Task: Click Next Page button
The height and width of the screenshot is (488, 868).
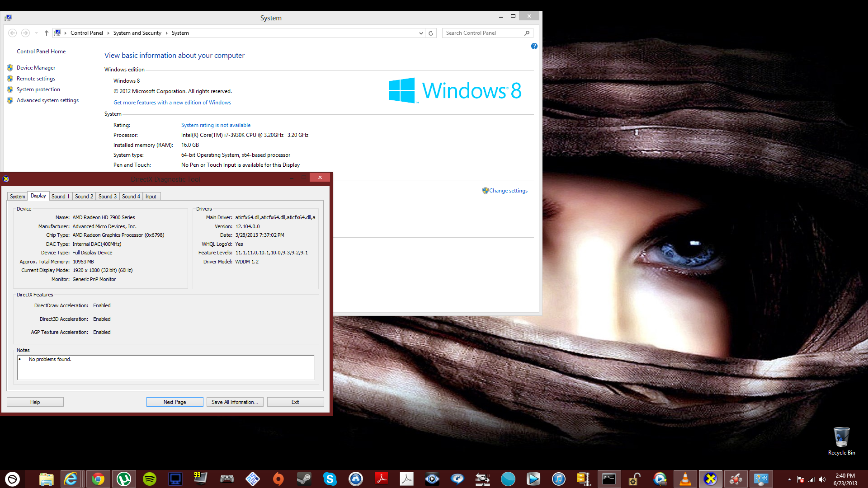Action: point(175,402)
